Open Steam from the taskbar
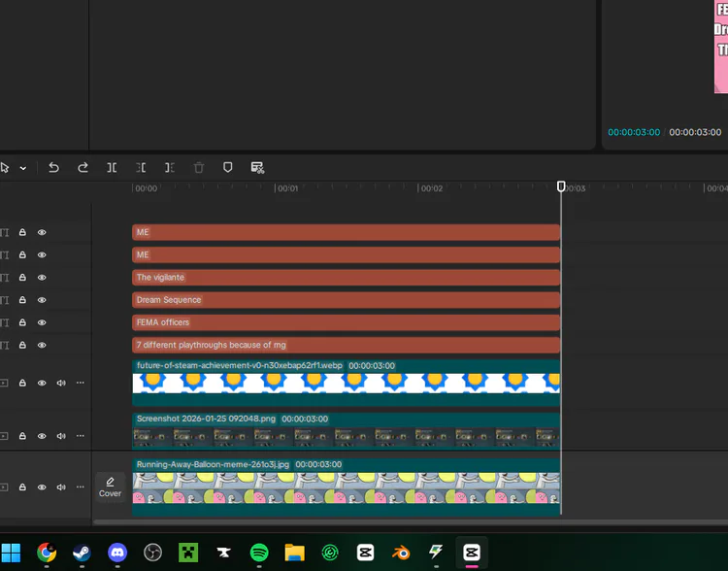Viewport: 728px width, 571px height. coord(82,553)
